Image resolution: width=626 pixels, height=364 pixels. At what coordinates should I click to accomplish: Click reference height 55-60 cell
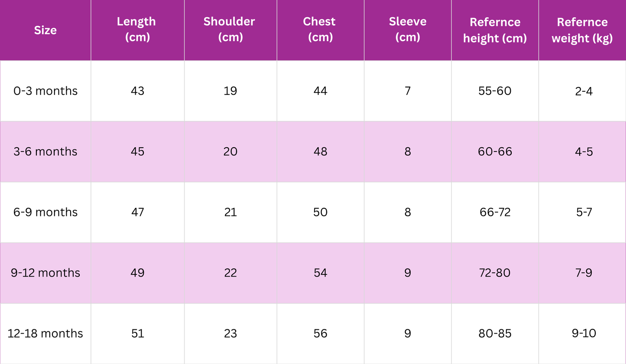pos(495,91)
